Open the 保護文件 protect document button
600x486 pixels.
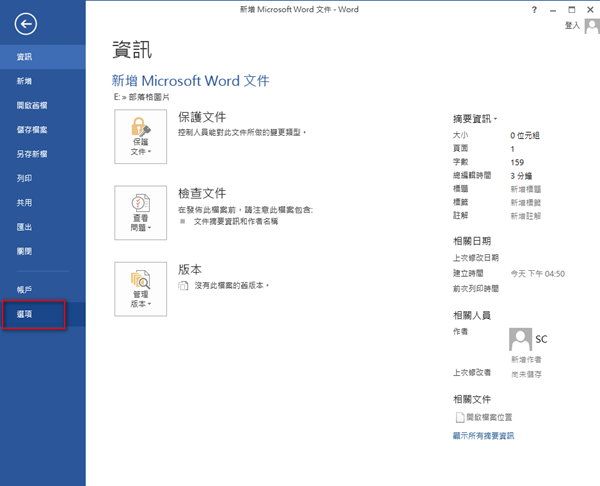point(140,137)
